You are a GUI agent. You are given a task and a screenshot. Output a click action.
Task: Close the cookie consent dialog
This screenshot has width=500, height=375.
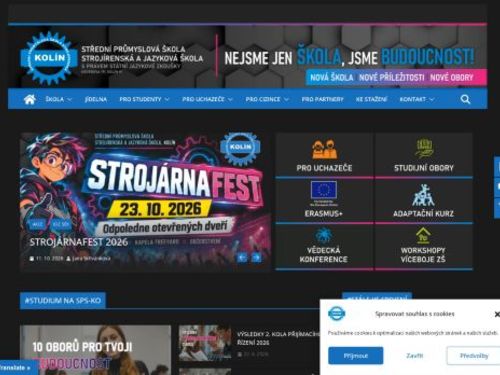[497, 314]
